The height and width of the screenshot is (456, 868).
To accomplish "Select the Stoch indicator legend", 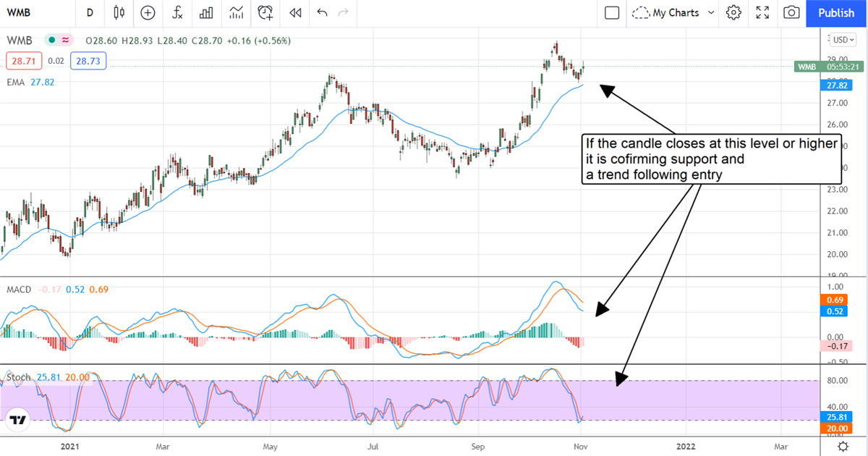I will [x=19, y=377].
